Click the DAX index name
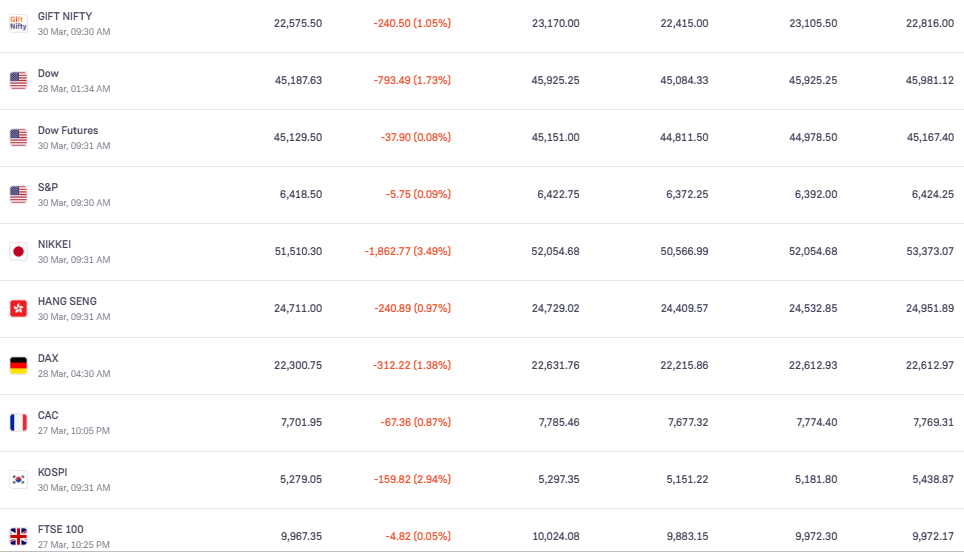Image resolution: width=964 pixels, height=552 pixels. click(48, 358)
